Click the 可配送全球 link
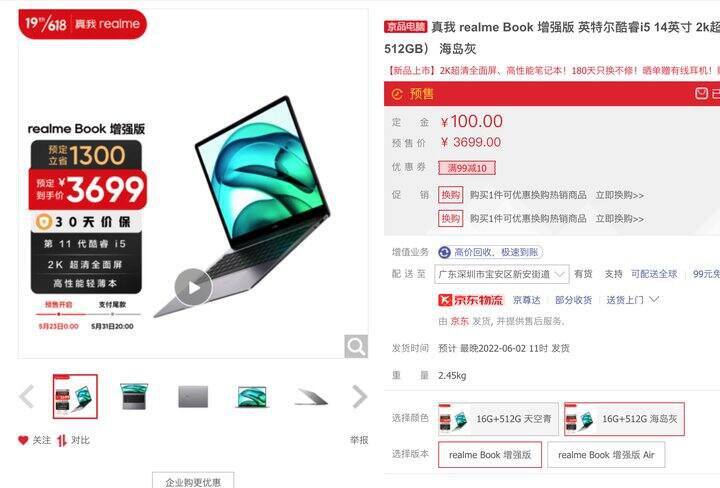 (x=654, y=274)
